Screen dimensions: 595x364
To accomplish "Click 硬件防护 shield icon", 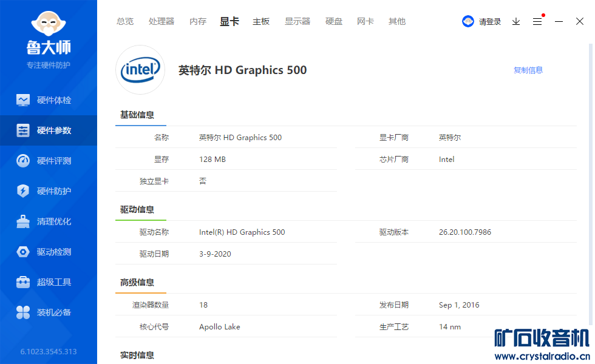I will pyautogui.click(x=23, y=191).
